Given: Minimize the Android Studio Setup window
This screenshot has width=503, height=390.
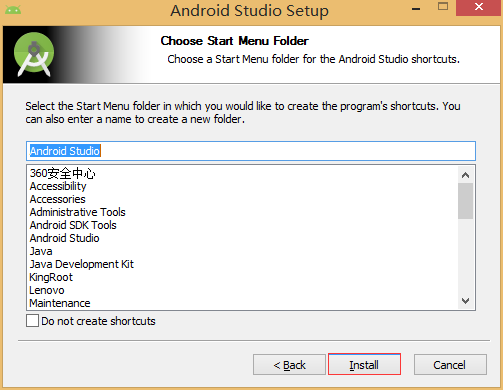Looking at the screenshot, I should point(416,9).
